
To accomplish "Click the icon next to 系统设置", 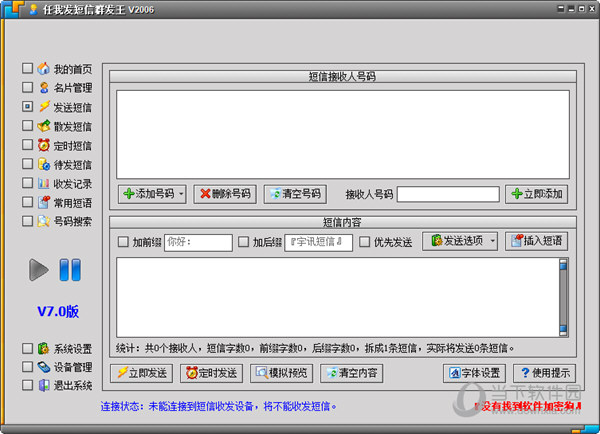I will 44,348.
